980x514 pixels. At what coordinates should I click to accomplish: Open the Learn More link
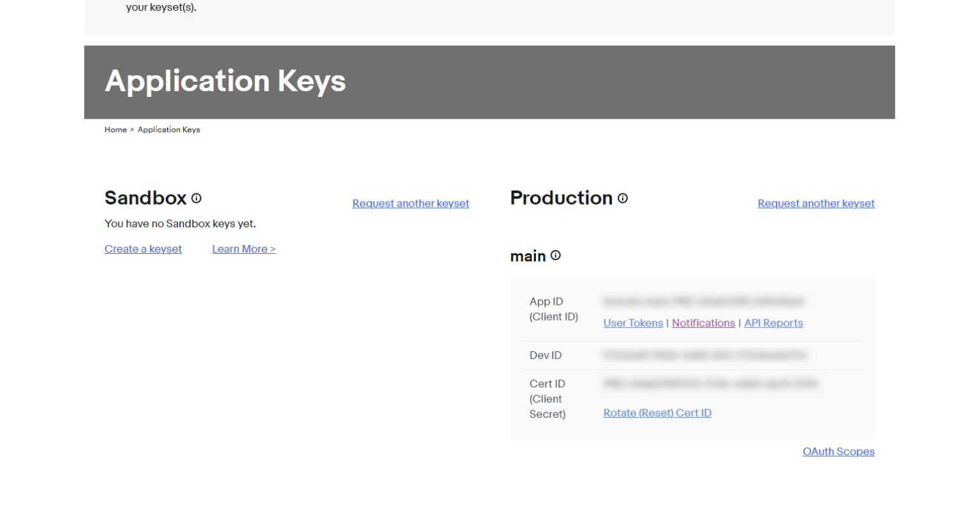click(244, 249)
